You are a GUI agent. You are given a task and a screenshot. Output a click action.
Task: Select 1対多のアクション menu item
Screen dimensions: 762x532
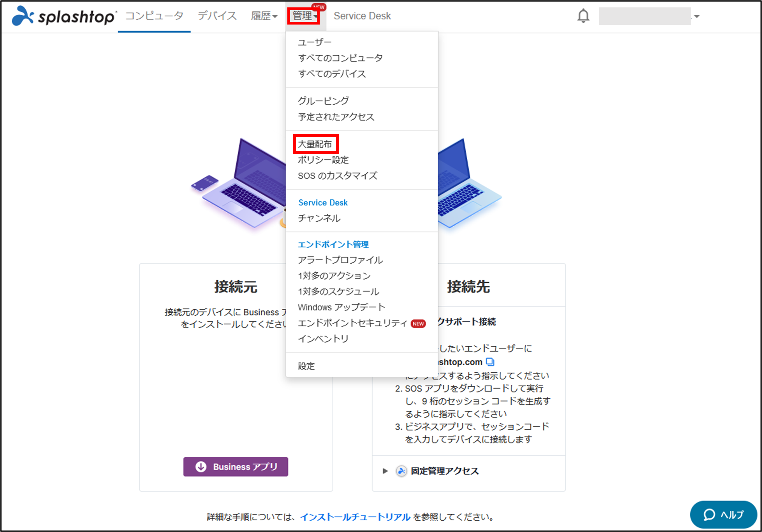334,276
